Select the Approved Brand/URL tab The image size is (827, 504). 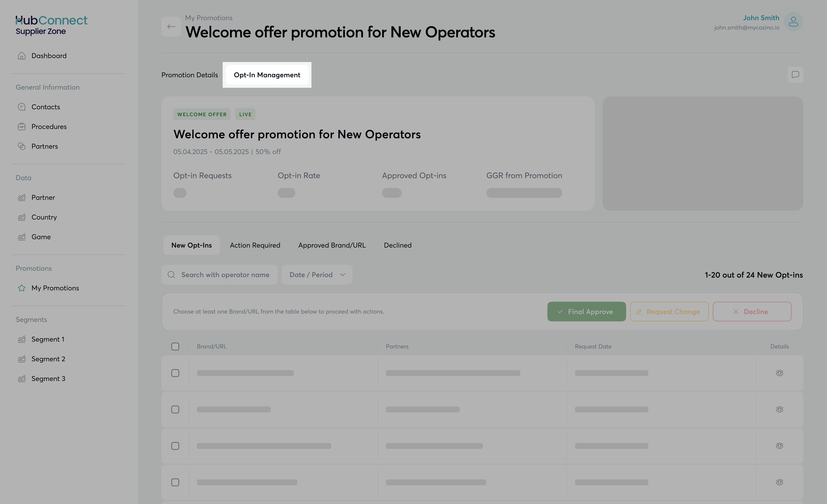[x=332, y=245]
